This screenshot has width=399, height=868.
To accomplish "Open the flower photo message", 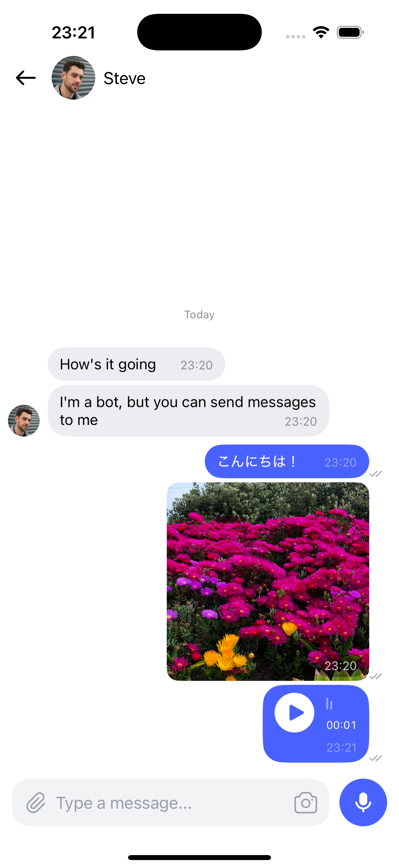I will point(268,582).
